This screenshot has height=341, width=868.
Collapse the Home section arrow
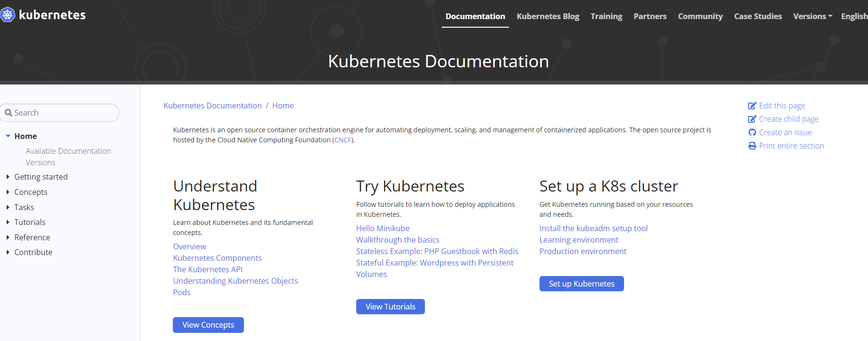click(x=8, y=136)
